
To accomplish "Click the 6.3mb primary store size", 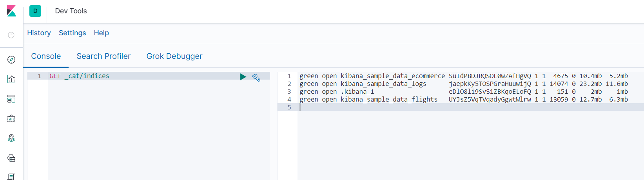I will click(619, 99).
